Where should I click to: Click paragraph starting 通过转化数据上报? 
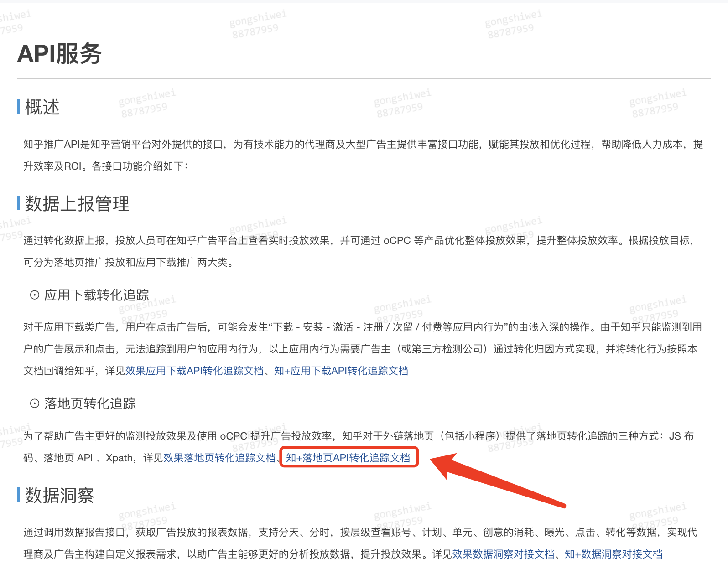click(x=359, y=251)
